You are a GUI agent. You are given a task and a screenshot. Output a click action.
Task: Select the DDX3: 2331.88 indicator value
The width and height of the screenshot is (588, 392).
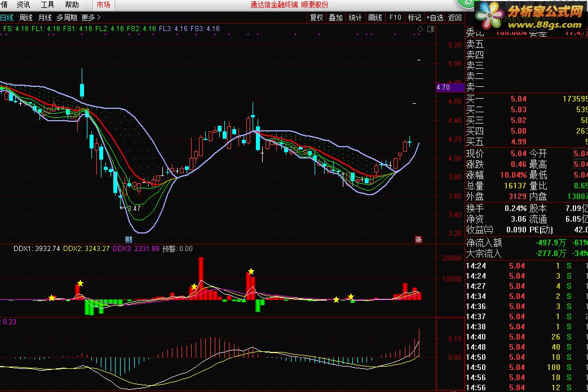point(136,249)
